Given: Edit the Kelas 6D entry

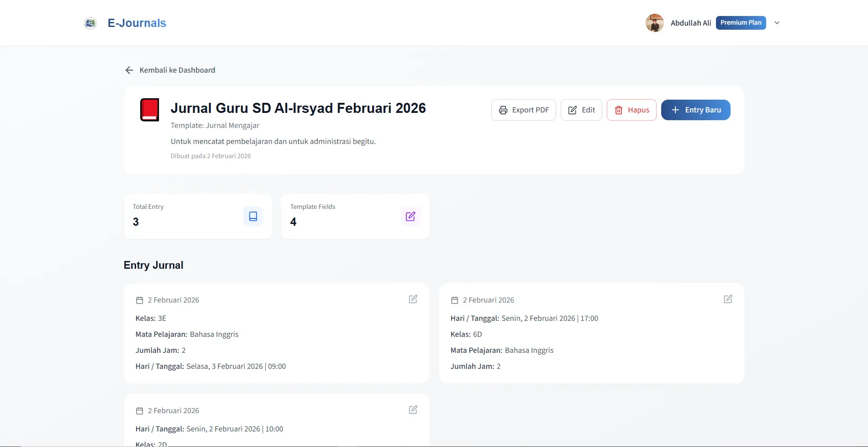Looking at the screenshot, I should click(x=728, y=299).
